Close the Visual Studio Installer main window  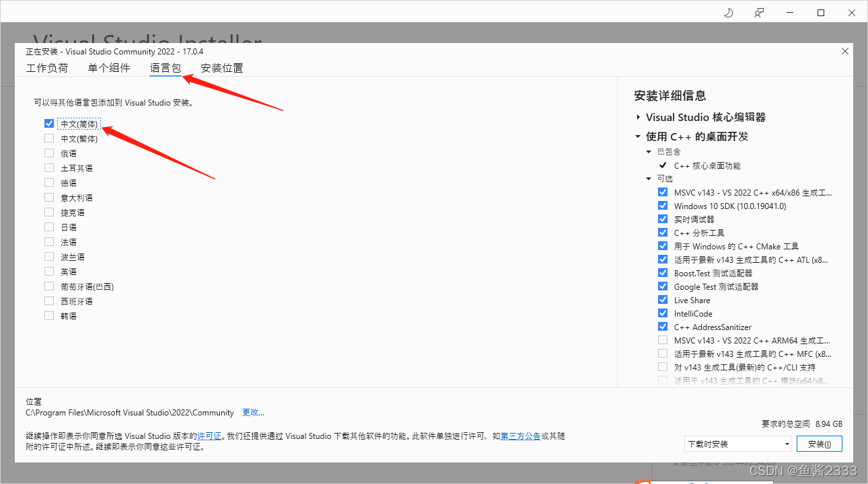(852, 13)
